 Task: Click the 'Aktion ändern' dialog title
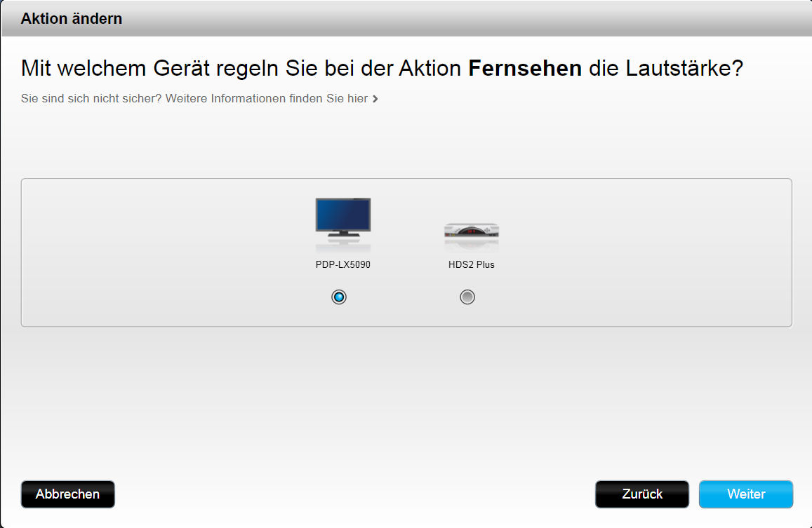[72, 19]
